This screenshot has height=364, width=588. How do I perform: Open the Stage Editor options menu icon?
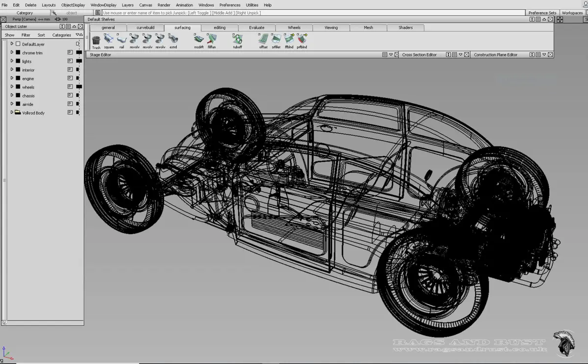[x=385, y=55]
